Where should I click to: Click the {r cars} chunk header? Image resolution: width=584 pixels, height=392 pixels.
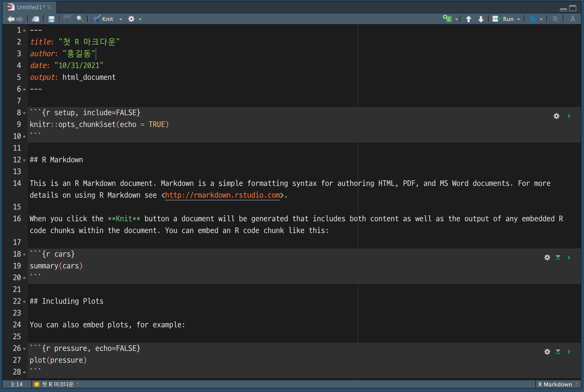52,254
